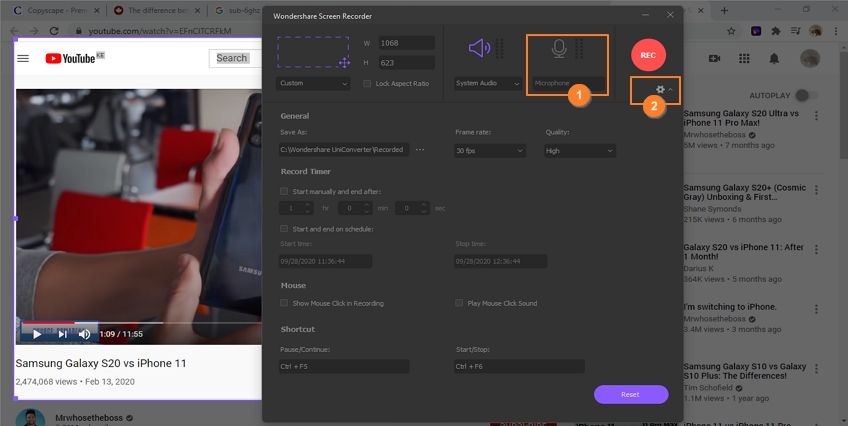Image resolution: width=848 pixels, height=426 pixels.
Task: Click the purple Reset button
Action: (631, 395)
